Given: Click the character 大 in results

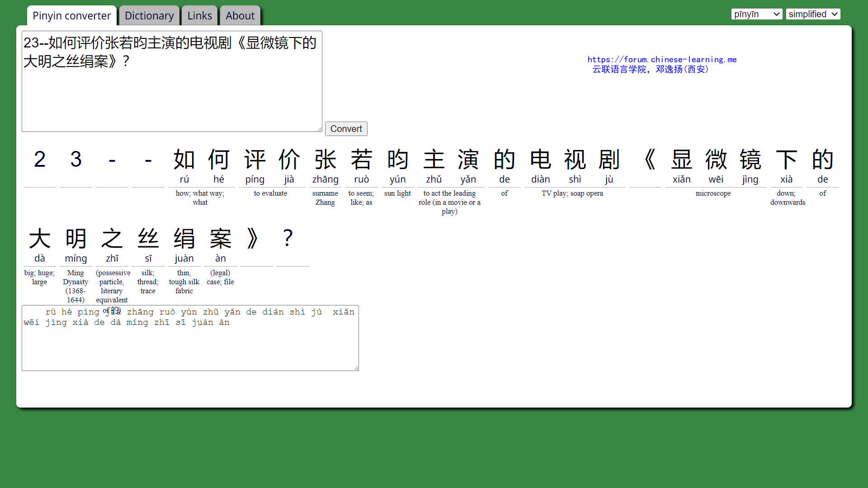Looking at the screenshot, I should 40,239.
